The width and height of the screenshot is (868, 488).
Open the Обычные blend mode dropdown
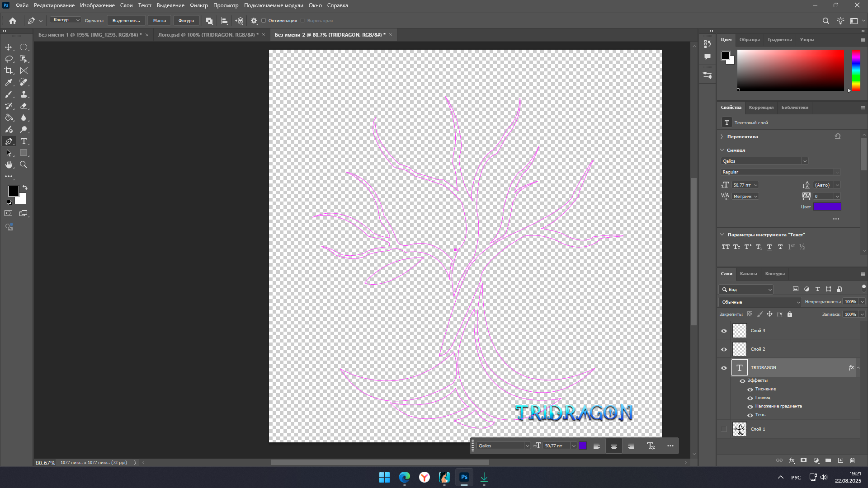click(x=760, y=302)
